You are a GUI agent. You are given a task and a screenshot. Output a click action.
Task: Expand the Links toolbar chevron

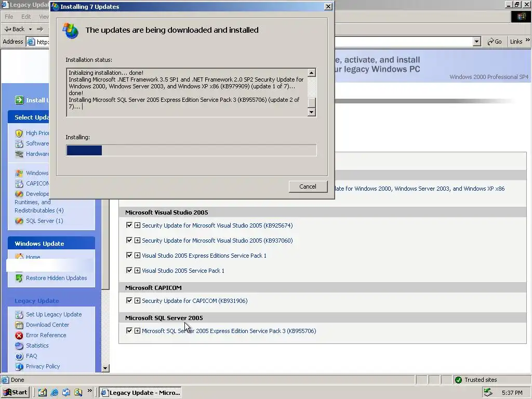click(x=528, y=40)
